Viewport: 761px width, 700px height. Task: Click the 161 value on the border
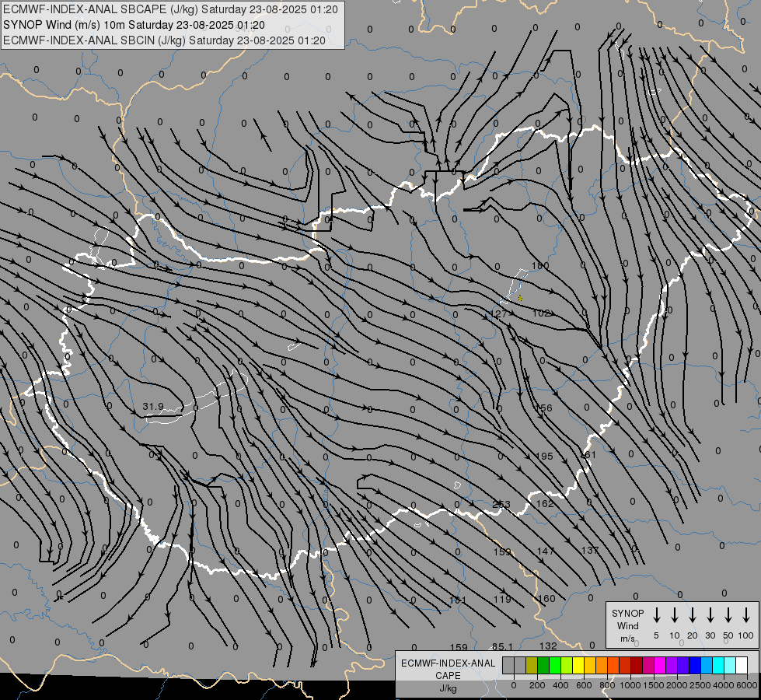(588, 455)
